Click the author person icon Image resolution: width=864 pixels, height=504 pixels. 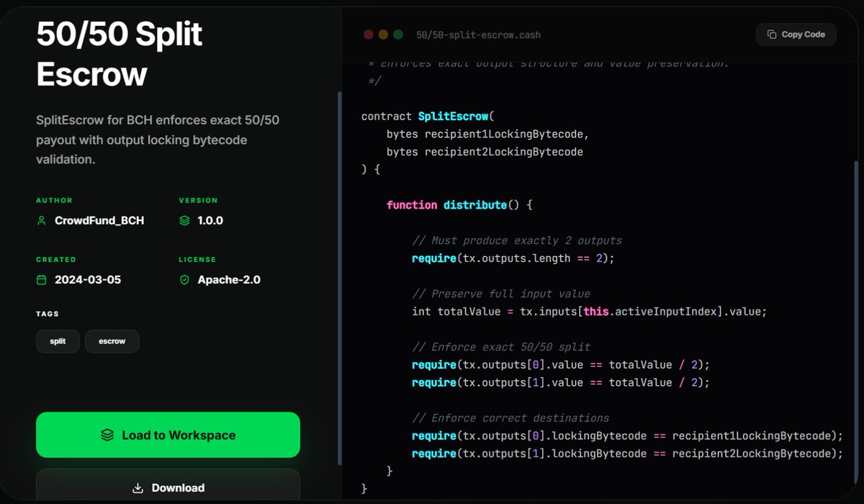[42, 221]
